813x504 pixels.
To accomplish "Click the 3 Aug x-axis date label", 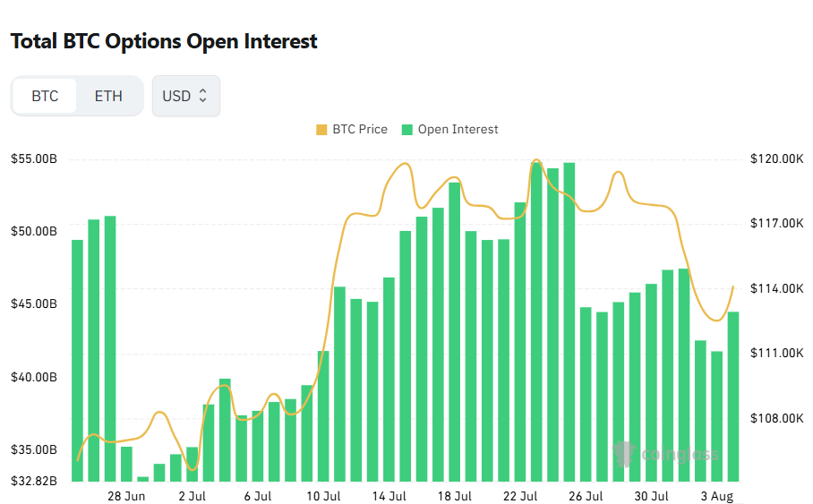I will point(717,496).
